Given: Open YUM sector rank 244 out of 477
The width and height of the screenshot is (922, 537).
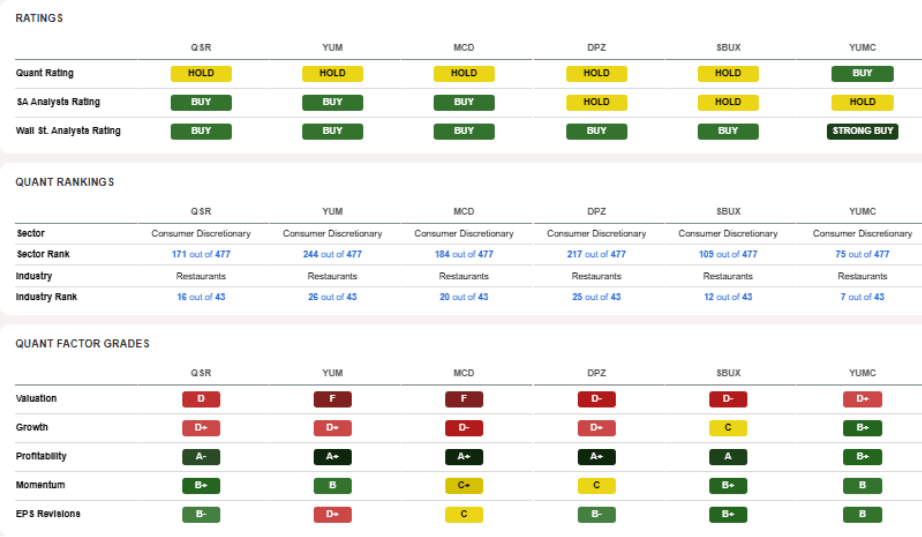Looking at the screenshot, I should click(332, 254).
